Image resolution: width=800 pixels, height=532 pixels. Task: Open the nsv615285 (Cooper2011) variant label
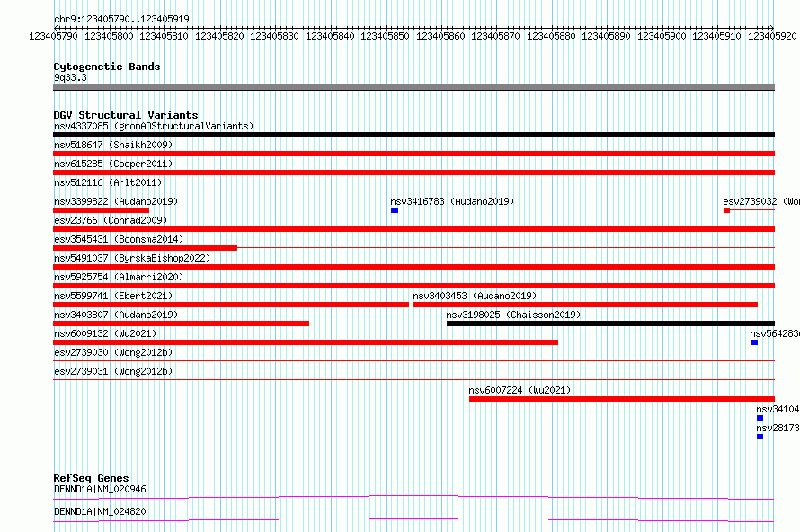pyautogui.click(x=113, y=164)
